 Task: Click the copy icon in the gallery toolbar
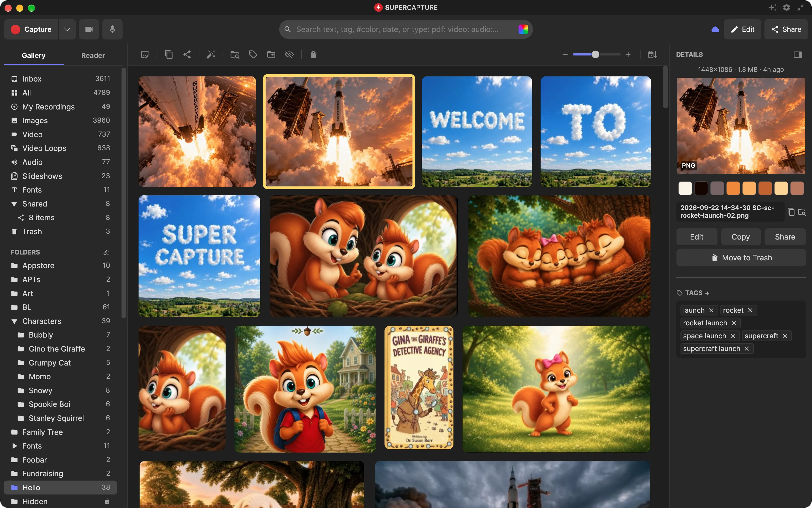(169, 54)
